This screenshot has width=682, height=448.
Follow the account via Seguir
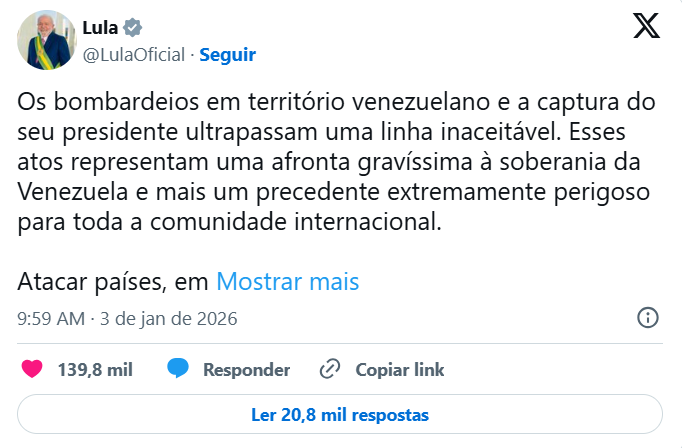coord(228,54)
